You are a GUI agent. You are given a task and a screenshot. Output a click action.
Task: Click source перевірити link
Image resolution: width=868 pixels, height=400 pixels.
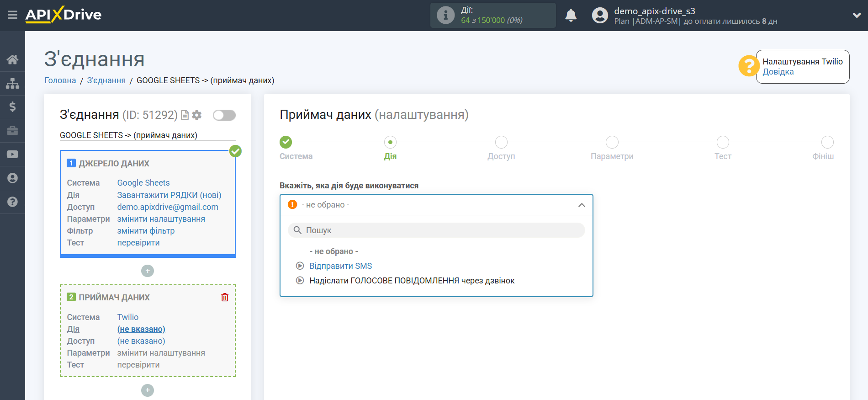pos(138,243)
